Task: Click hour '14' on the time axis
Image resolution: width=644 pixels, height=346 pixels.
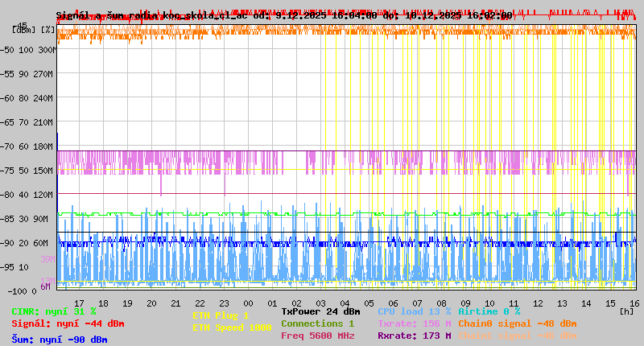Action: pos(587,303)
